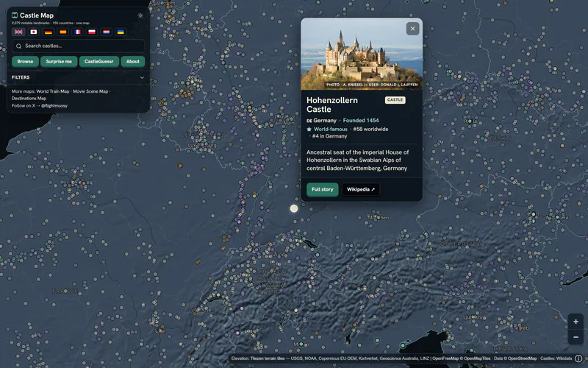The image size is (588, 368).
Task: Click the World-famous star icon
Action: click(309, 130)
